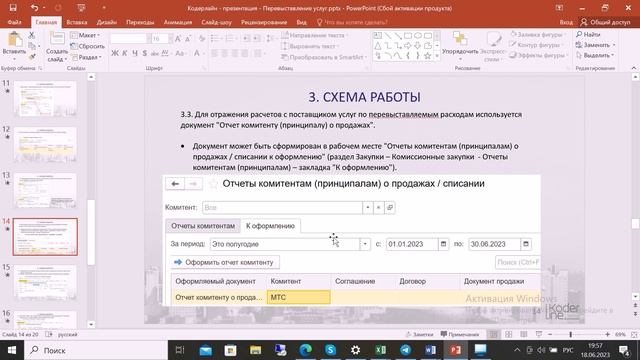Click the Save icon in quick access toolbar
This screenshot has height=360, width=640.
pos(13,8)
